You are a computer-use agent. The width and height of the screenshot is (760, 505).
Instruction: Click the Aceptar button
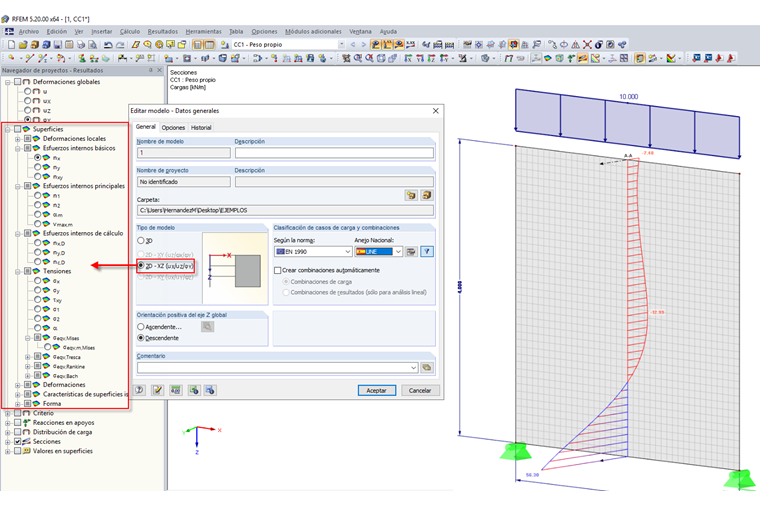coord(377,391)
